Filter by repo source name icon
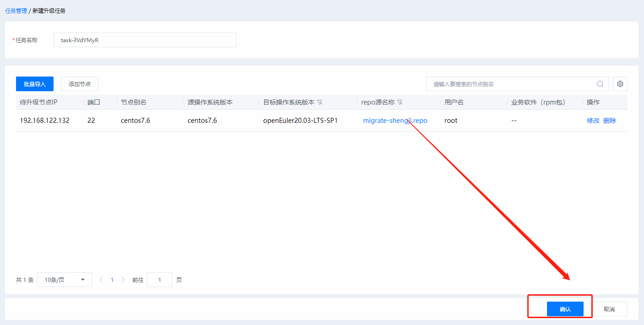This screenshot has width=644, height=325. coord(400,102)
